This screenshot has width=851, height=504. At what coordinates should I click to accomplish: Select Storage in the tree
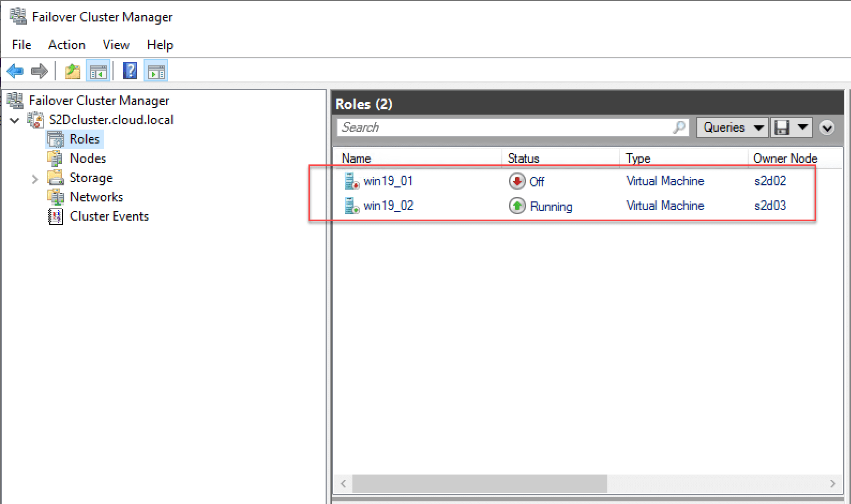pyautogui.click(x=91, y=178)
